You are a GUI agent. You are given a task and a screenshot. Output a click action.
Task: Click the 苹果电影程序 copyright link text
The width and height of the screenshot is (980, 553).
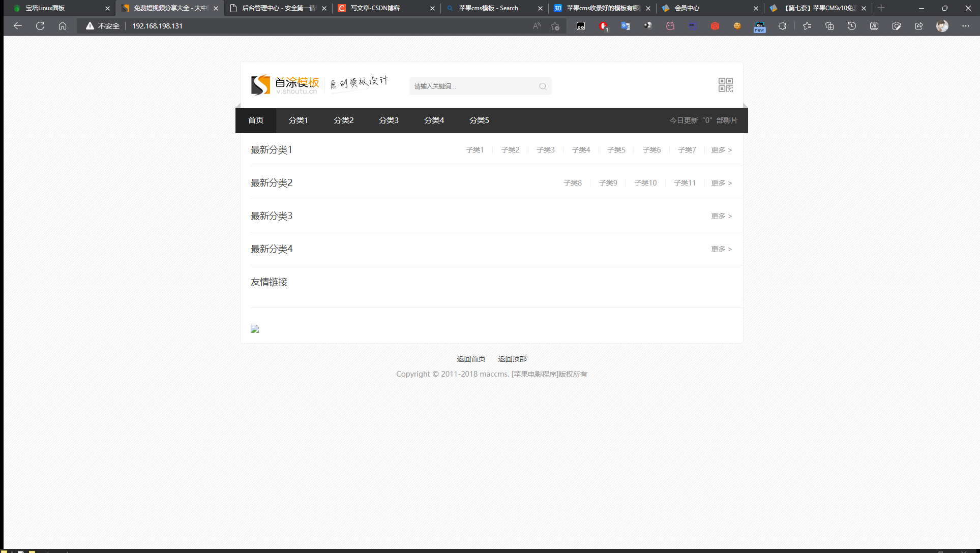pos(534,374)
